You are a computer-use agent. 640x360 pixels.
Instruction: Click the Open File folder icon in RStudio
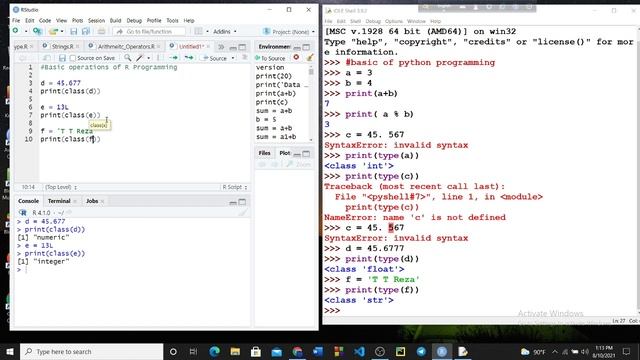coord(53,31)
